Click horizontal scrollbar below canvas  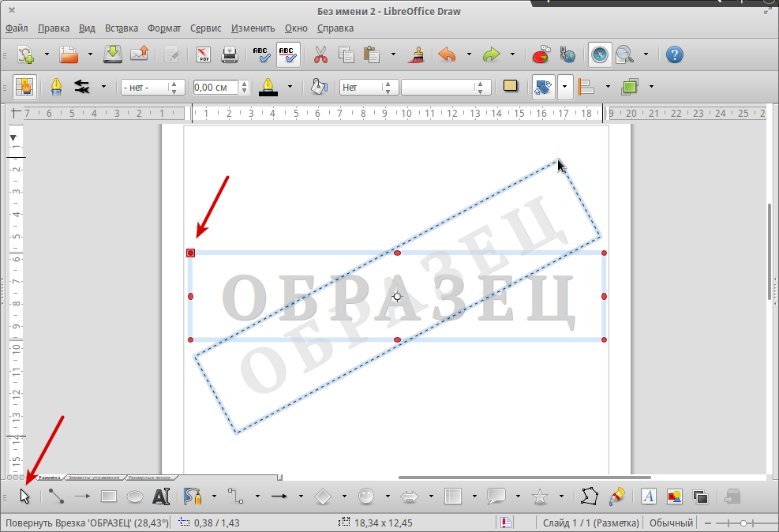point(525,478)
